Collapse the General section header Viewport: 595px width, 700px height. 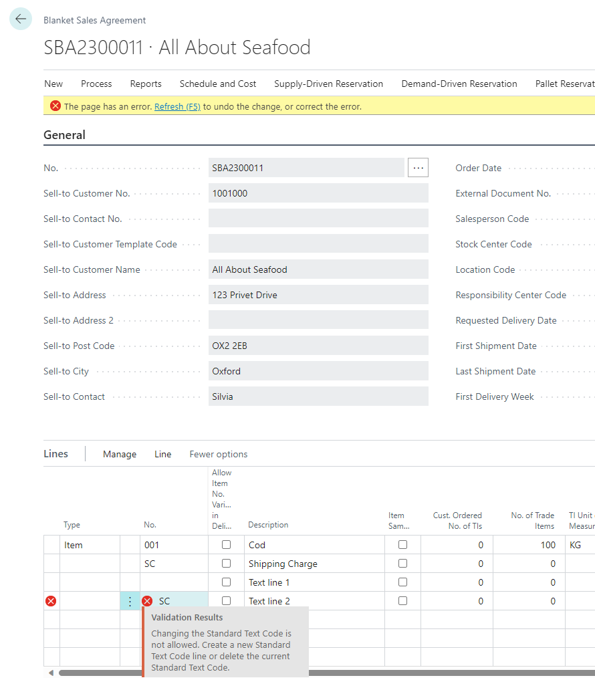(x=65, y=135)
